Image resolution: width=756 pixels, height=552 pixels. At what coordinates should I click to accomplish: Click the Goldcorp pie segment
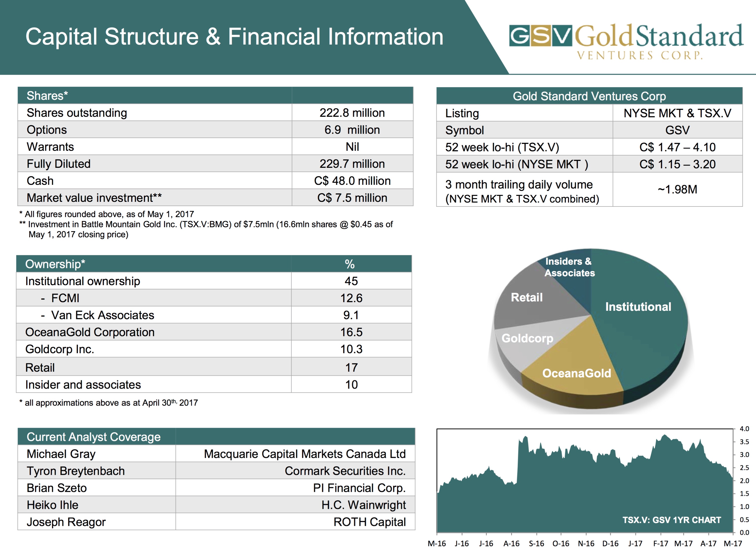coord(527,338)
